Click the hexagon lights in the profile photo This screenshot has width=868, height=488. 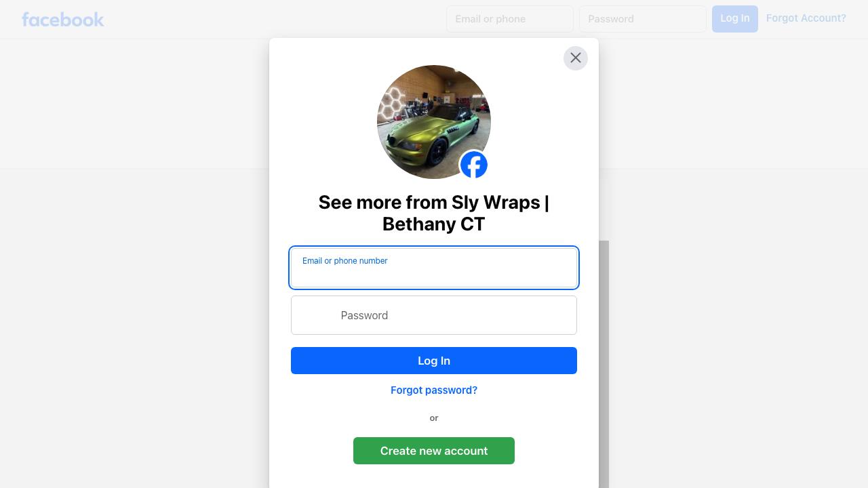click(391, 106)
